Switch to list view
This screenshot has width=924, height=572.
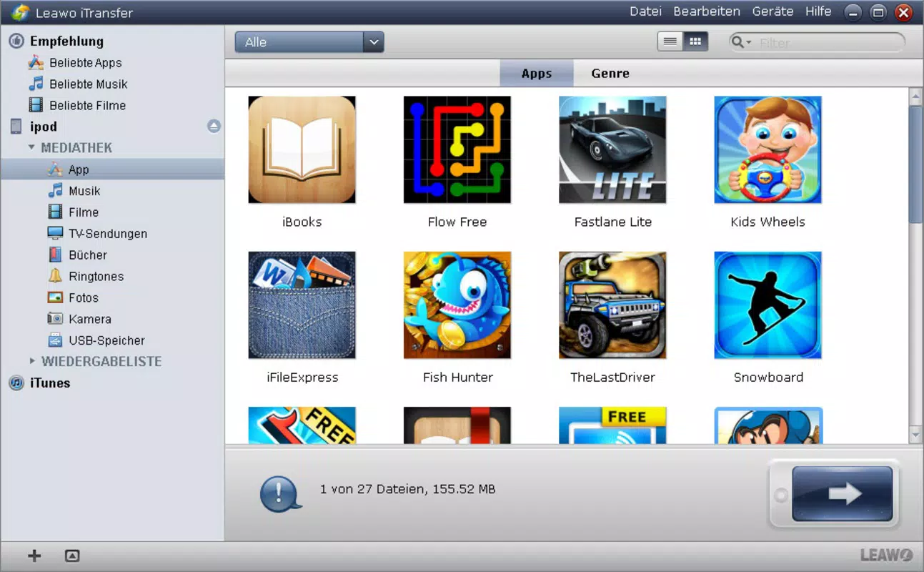coord(670,42)
